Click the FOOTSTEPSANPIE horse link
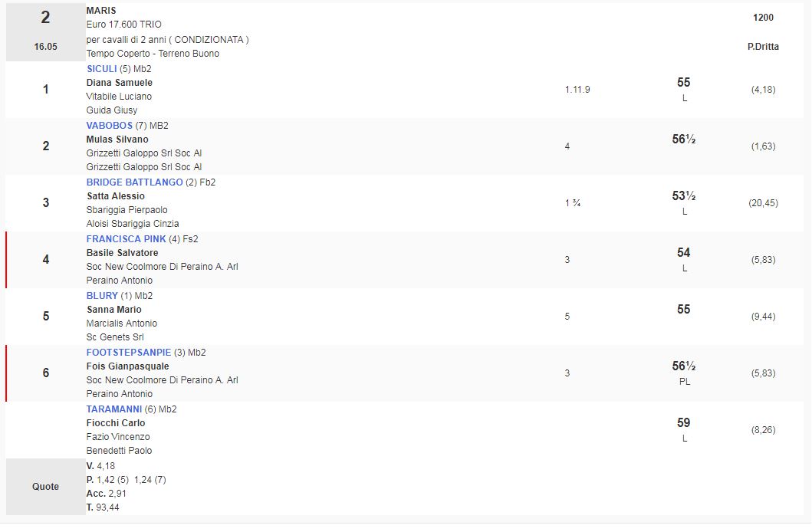 pyautogui.click(x=129, y=353)
